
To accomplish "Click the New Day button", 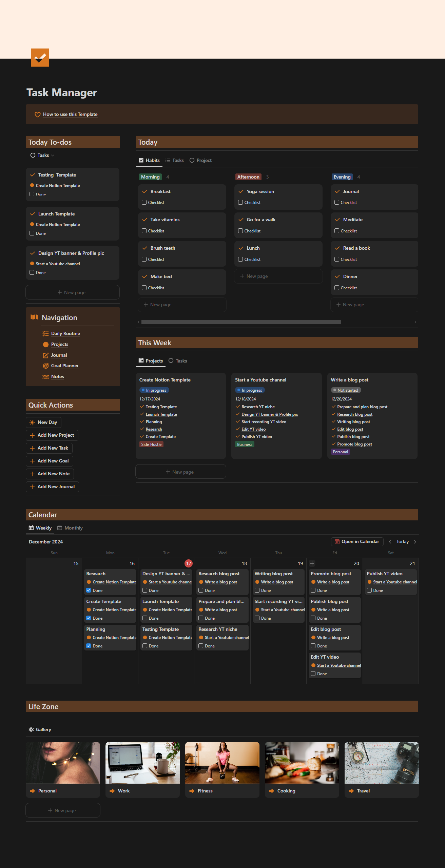I will [x=43, y=422].
